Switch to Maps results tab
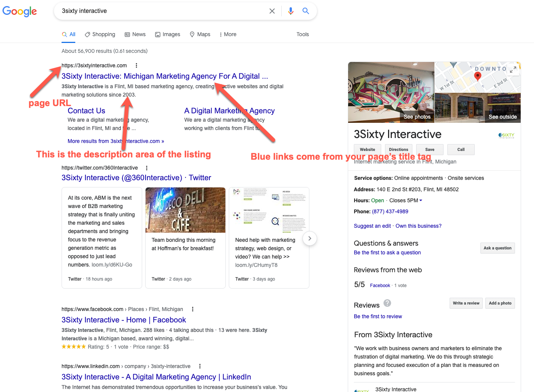Image resolution: width=534 pixels, height=392 pixels. pyautogui.click(x=200, y=34)
